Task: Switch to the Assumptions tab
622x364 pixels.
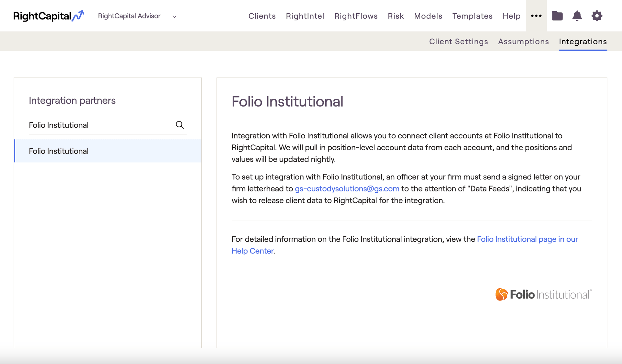Action: tap(524, 41)
